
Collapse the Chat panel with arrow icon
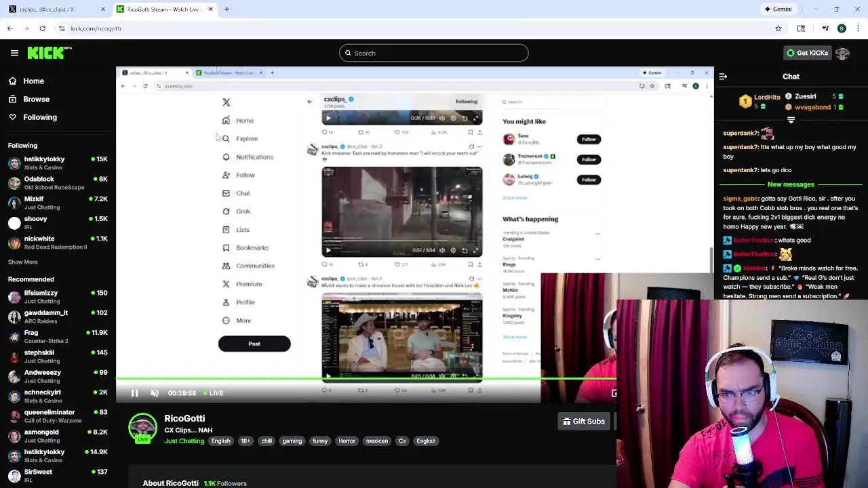[723, 77]
